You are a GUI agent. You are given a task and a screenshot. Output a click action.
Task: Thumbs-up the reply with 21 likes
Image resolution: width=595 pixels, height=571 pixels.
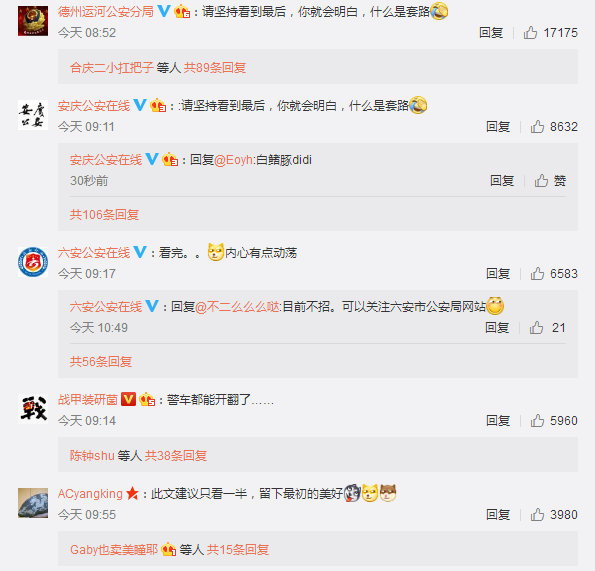[536, 328]
